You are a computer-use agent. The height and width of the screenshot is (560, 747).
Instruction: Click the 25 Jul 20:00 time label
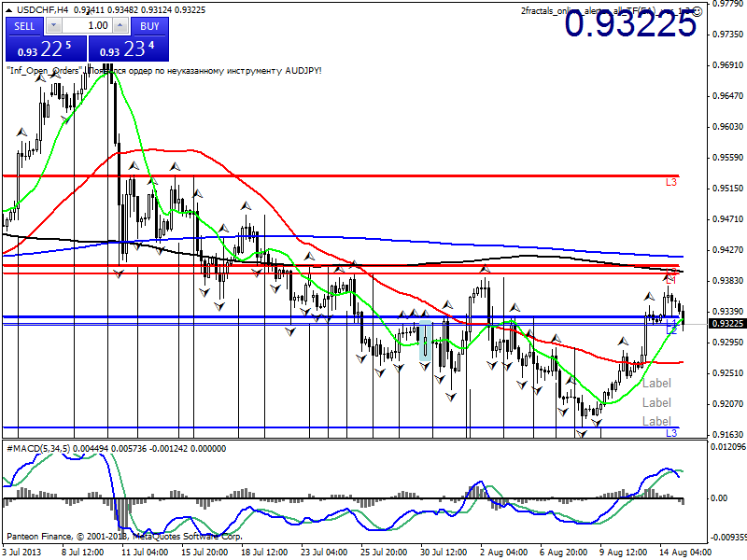[x=384, y=553]
